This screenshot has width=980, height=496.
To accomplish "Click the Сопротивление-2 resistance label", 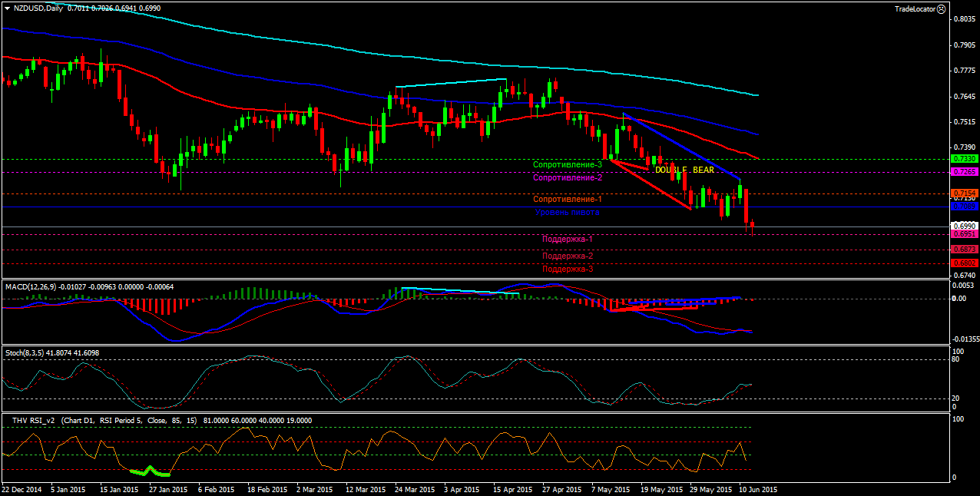I will [x=568, y=178].
